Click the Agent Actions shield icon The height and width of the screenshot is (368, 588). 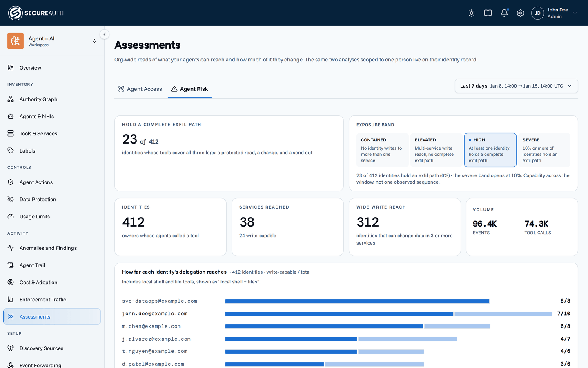coord(11,182)
